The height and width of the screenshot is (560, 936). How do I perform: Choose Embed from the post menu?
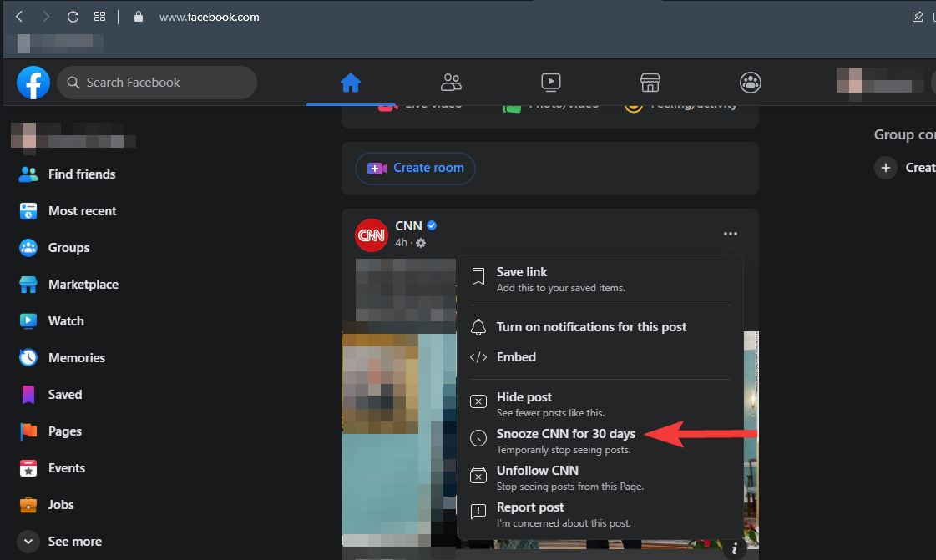tap(516, 357)
